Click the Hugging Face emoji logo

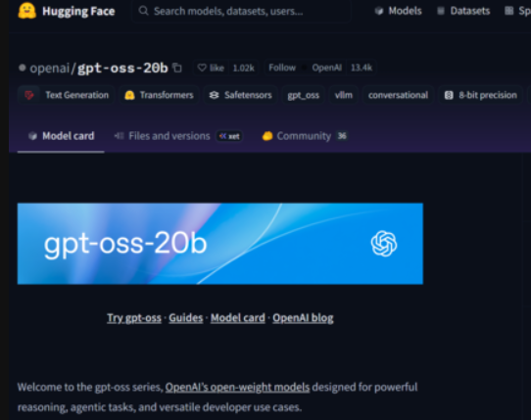pos(27,11)
